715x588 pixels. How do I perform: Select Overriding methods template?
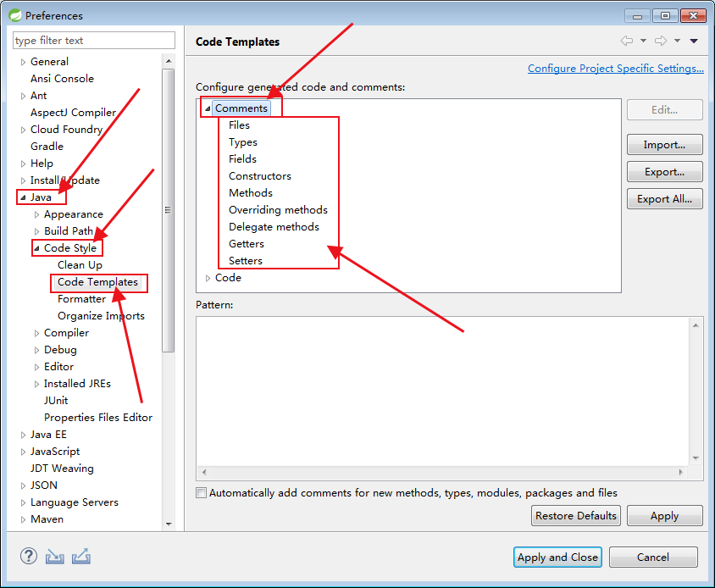tap(278, 210)
